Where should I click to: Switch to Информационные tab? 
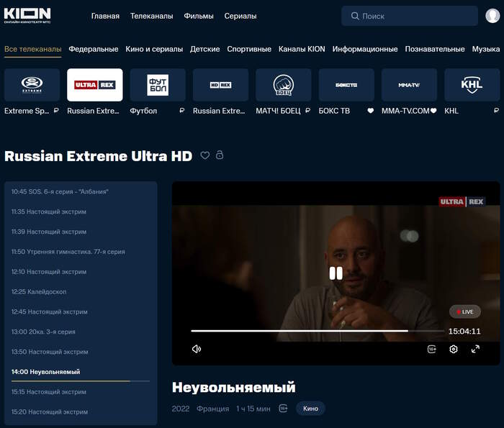[x=365, y=49]
